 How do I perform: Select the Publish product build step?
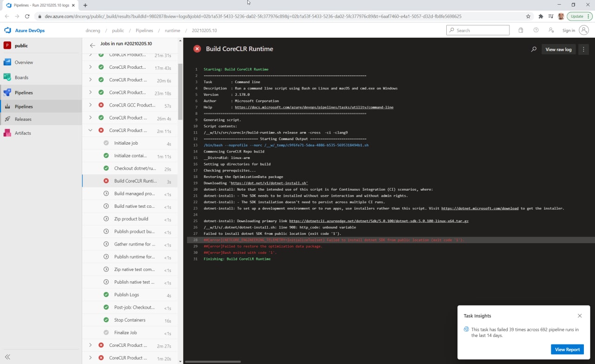130,232
